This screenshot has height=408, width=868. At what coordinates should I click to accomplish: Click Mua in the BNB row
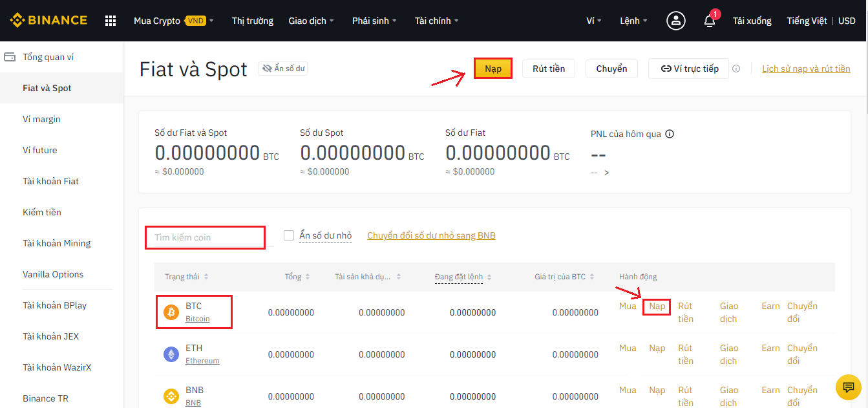tap(628, 391)
